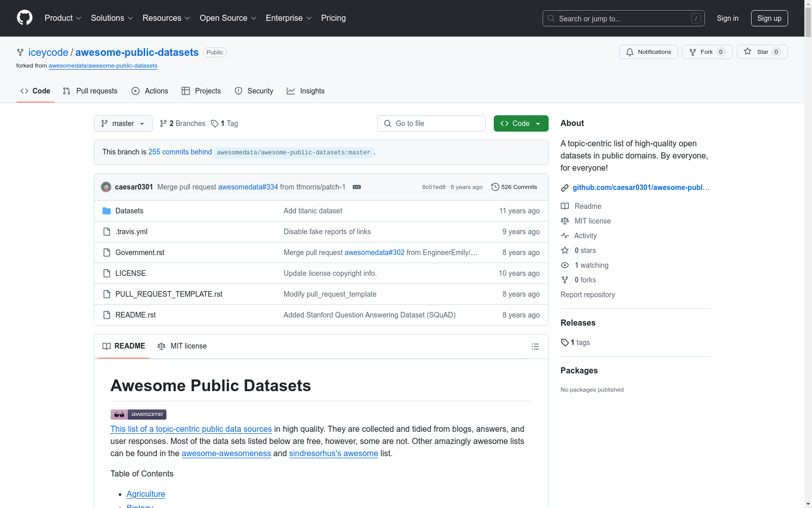Screen dimensions: 812x508
Task: Expand the Solutions menu
Action: click(112, 18)
